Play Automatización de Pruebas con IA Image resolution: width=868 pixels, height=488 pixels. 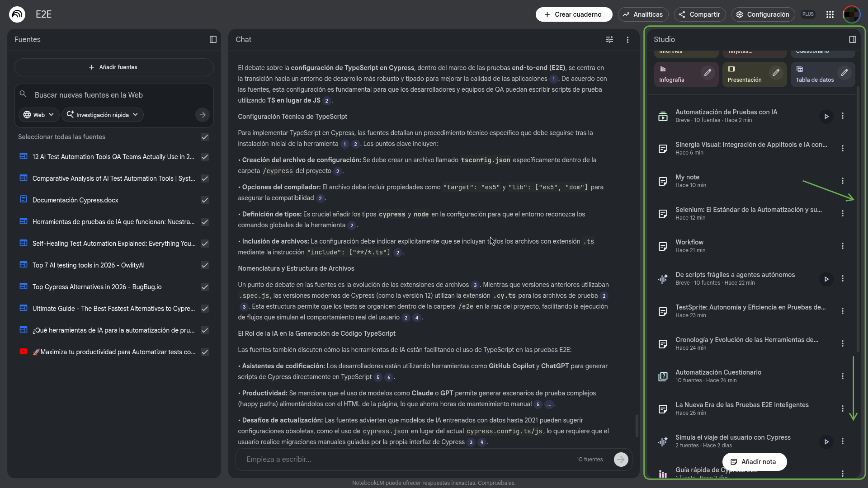pyautogui.click(x=826, y=116)
